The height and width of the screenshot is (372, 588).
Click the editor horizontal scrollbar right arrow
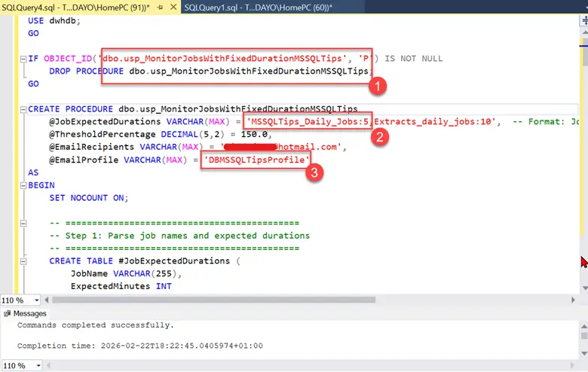click(x=573, y=300)
